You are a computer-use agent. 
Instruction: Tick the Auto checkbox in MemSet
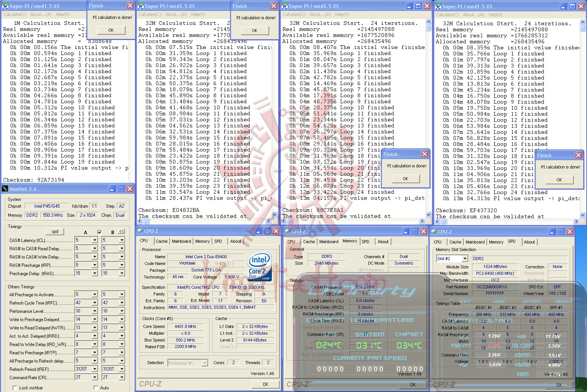point(96,387)
